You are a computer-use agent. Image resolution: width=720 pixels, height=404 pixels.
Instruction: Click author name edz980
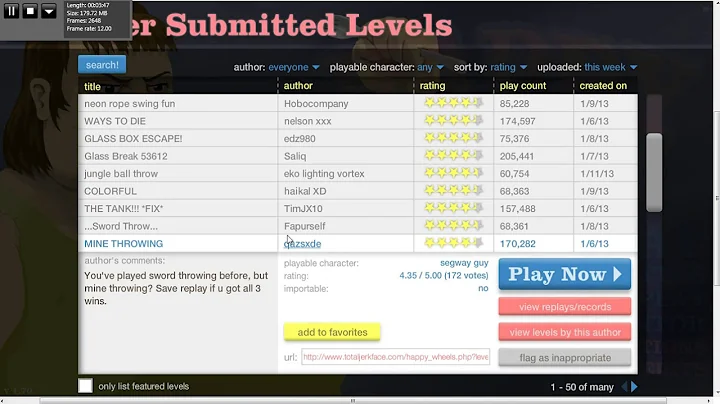click(x=300, y=139)
